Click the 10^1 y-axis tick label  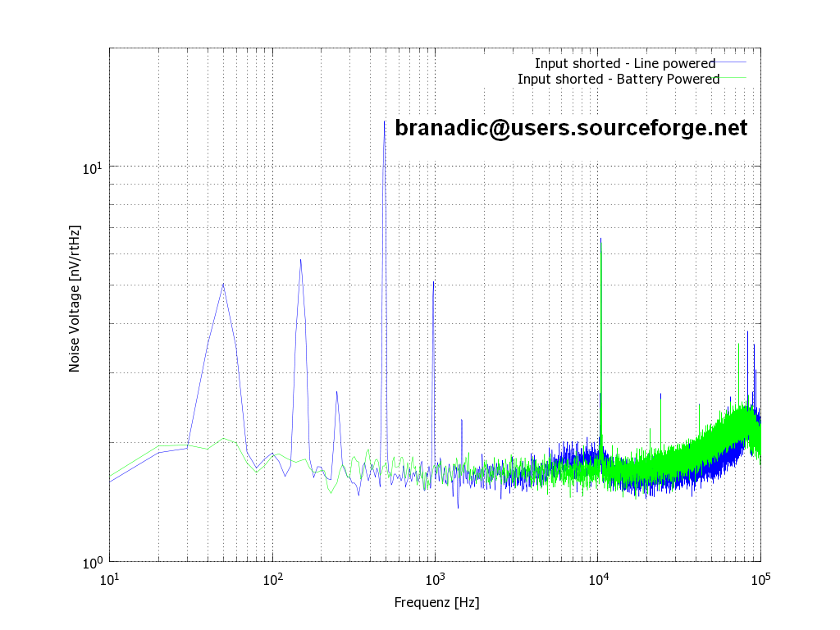point(92,168)
